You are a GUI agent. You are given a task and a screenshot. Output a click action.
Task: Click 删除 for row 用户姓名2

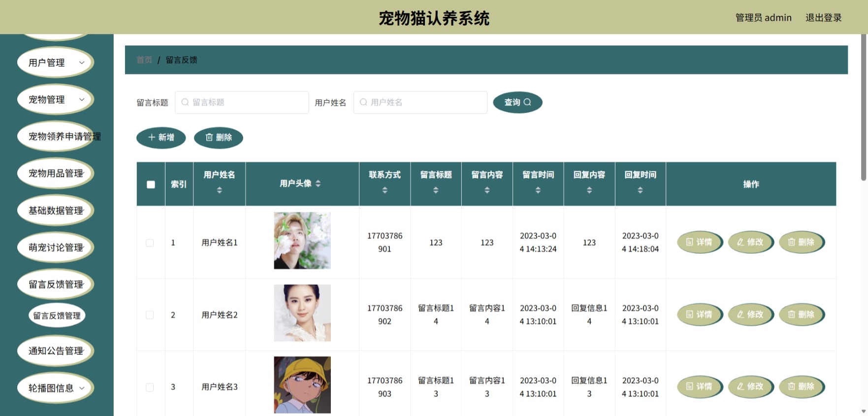[802, 314]
